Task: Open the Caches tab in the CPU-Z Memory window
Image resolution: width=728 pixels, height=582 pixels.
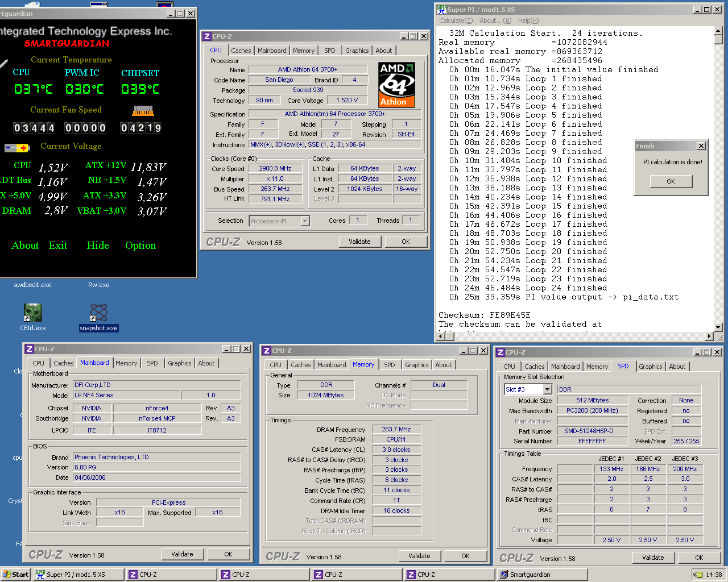Action: click(x=301, y=365)
